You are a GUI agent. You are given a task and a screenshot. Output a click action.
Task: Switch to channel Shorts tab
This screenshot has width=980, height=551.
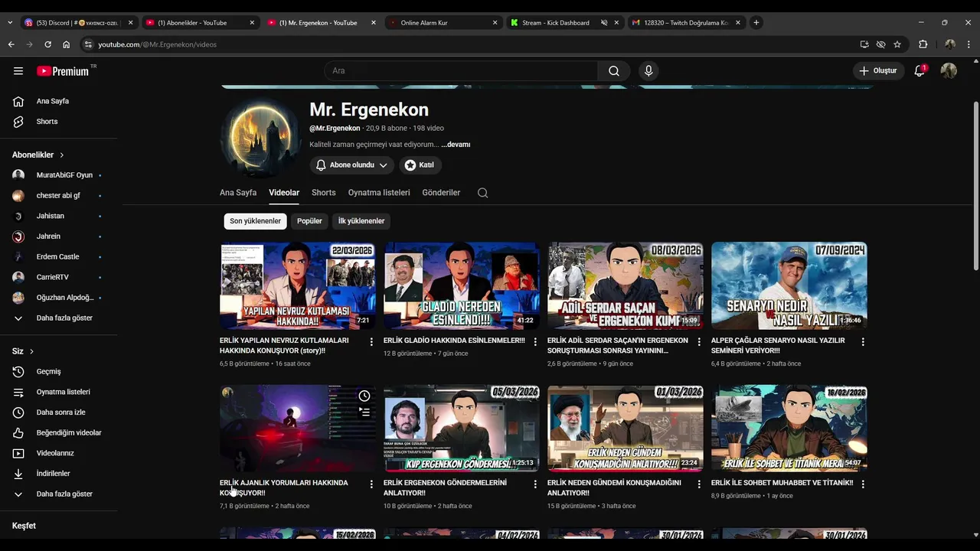[323, 193]
